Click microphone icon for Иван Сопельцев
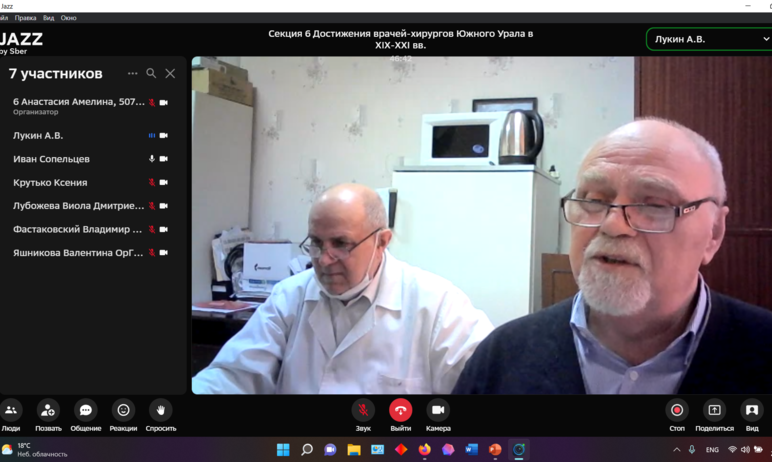Viewport: 772px width, 462px height. (x=152, y=159)
